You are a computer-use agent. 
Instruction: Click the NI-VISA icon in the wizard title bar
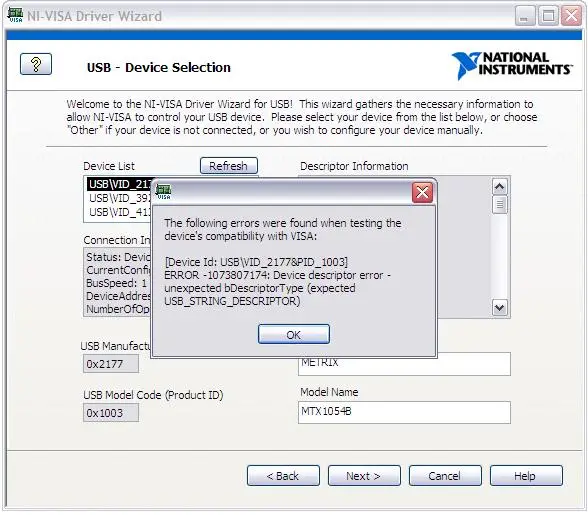click(15, 15)
